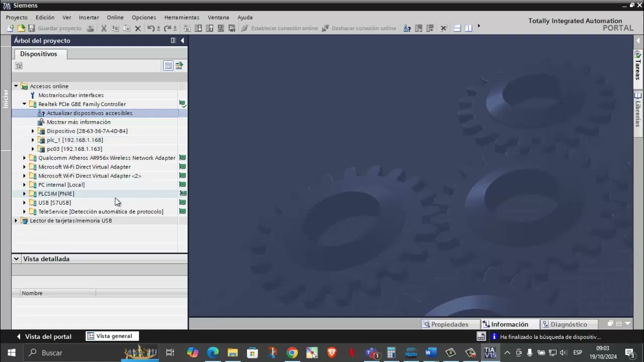Click Mostrar/ocultar interfaces
The image size is (644, 362).
71,95
